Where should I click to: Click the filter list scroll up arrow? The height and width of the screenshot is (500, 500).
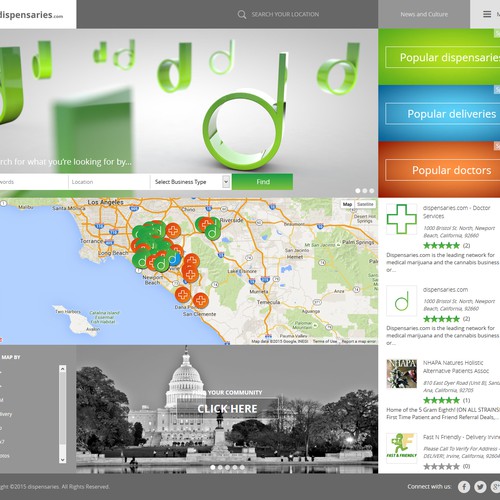(63, 369)
